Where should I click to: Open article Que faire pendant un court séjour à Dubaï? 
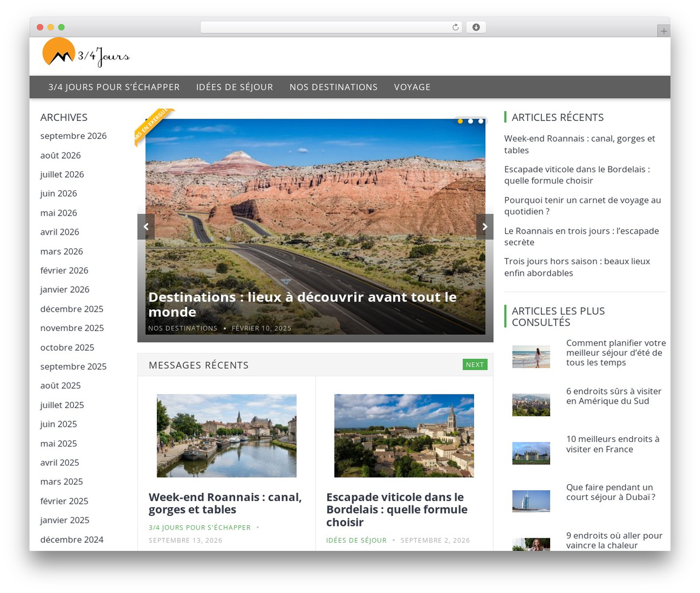(611, 492)
